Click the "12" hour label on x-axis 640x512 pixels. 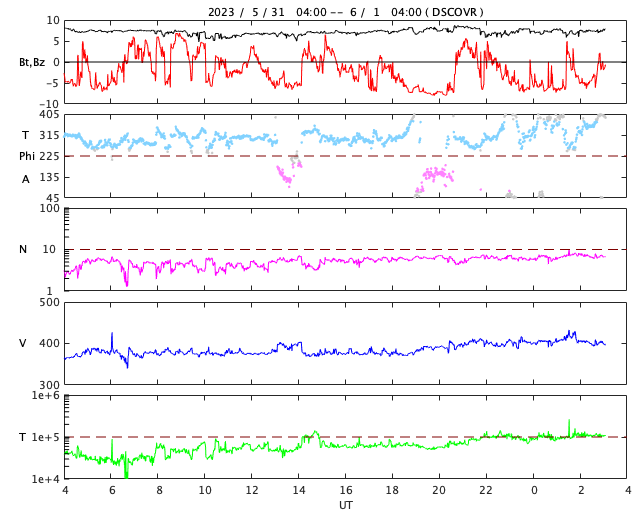pos(251,490)
